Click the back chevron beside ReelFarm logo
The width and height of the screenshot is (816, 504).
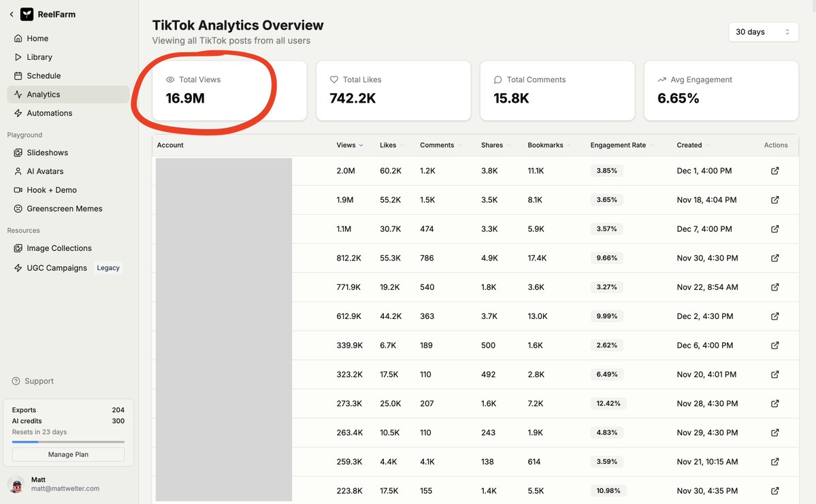click(12, 14)
